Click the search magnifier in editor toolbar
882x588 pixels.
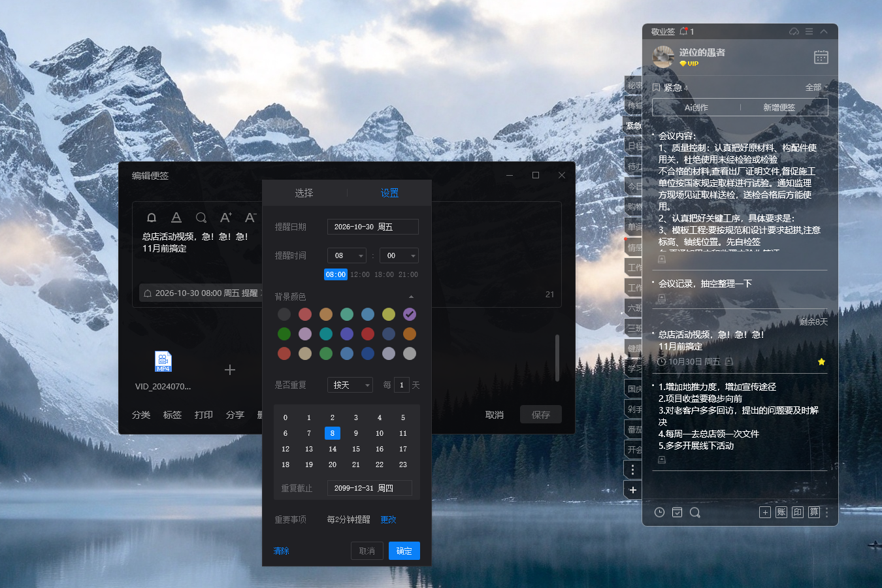[201, 218]
